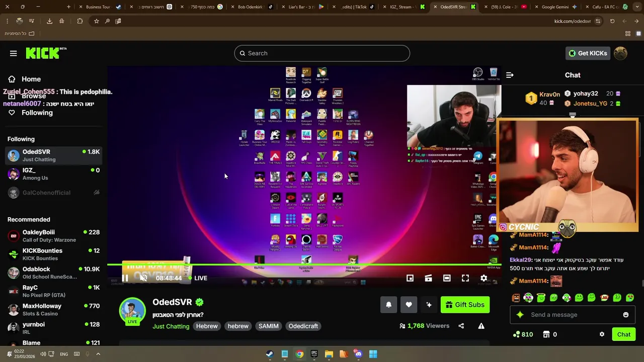Open GalCohenofficial offline channel
Image resolution: width=644 pixels, height=362 pixels.
[54, 193]
